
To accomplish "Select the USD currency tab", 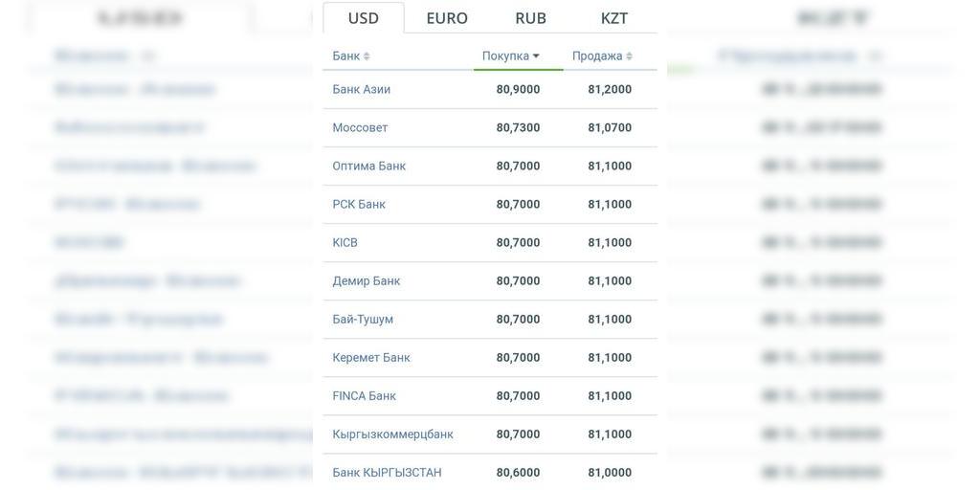I will 363,18.
